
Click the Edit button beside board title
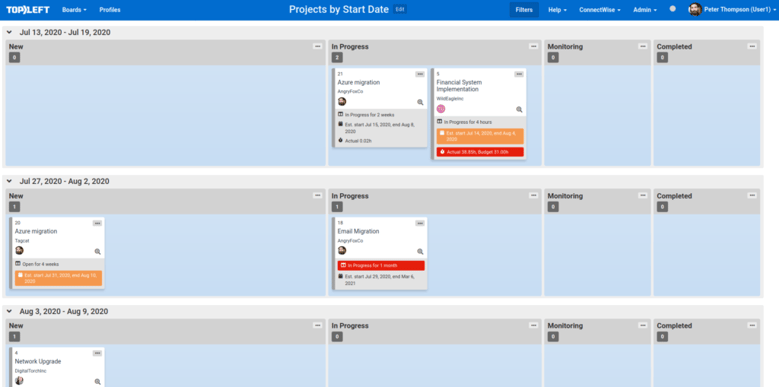[400, 9]
